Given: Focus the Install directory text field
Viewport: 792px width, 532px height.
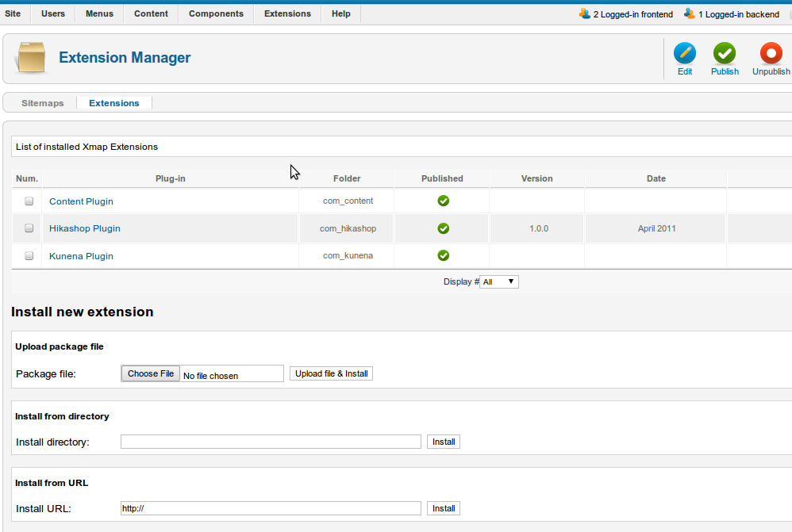Looking at the screenshot, I should (271, 442).
